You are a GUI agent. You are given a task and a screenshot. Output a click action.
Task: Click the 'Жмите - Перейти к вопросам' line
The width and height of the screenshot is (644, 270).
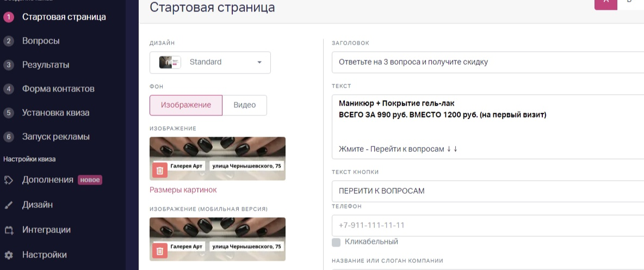point(398,149)
